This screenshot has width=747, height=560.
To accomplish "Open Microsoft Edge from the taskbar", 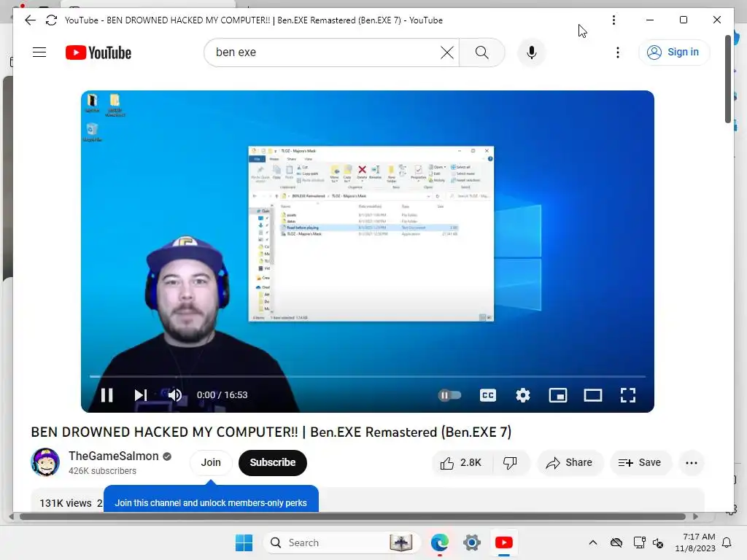I will point(439,542).
